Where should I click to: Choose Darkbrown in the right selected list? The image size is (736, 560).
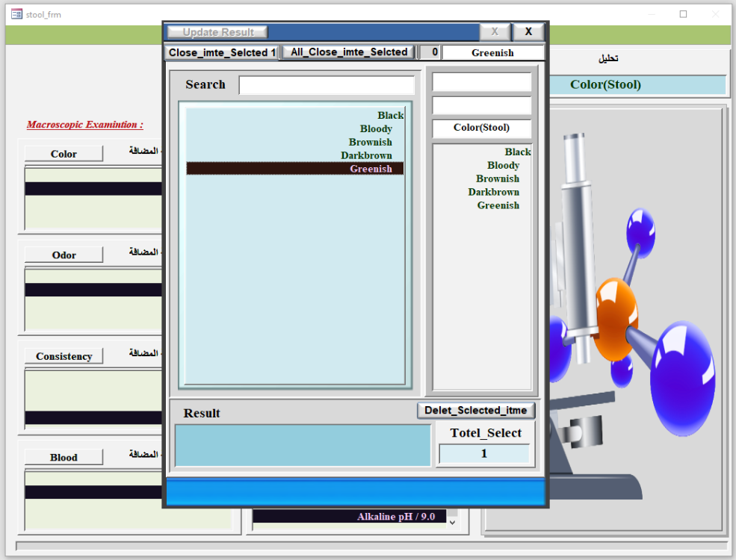(493, 192)
